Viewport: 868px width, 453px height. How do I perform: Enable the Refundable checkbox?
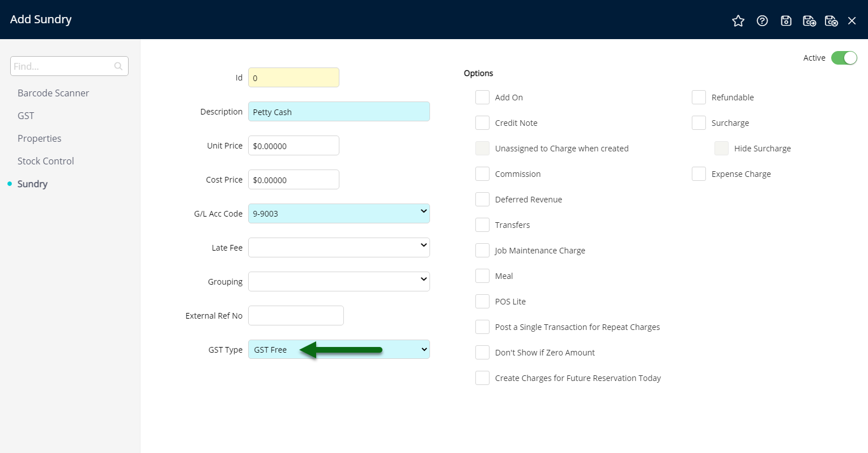pos(699,97)
